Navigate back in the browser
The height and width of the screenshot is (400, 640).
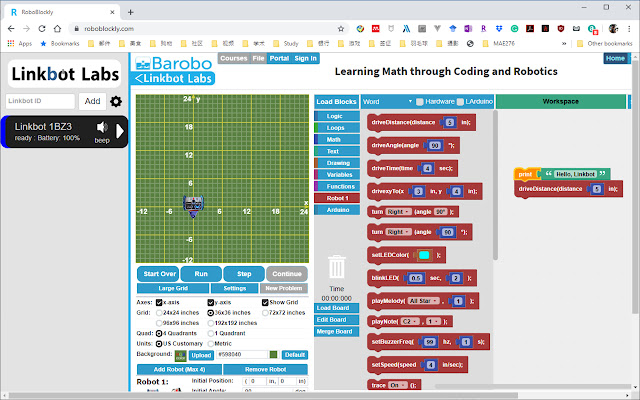pyautogui.click(x=11, y=29)
